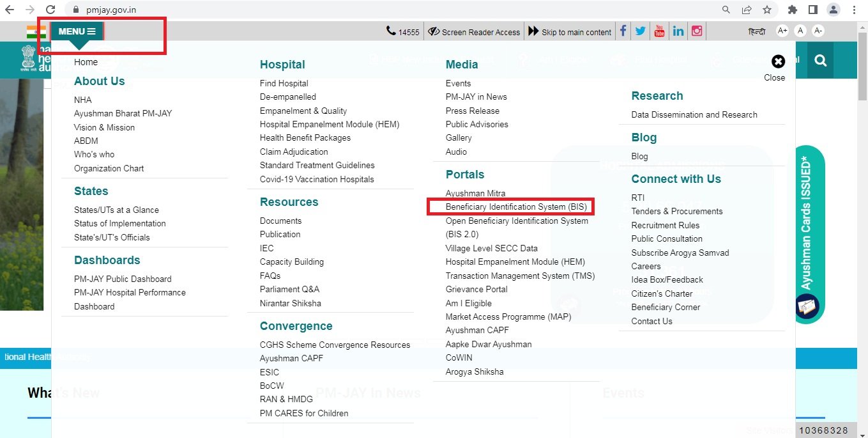Open Documents under Resources

281,221
